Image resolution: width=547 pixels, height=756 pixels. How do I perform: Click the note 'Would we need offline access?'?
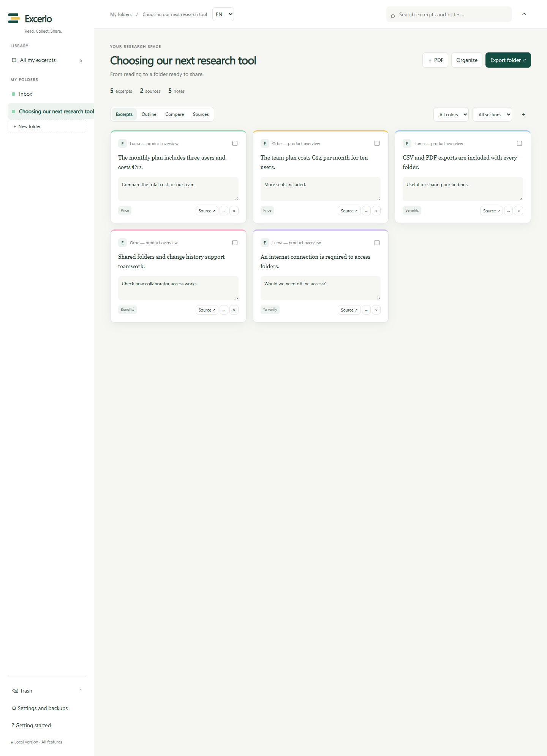tap(321, 288)
